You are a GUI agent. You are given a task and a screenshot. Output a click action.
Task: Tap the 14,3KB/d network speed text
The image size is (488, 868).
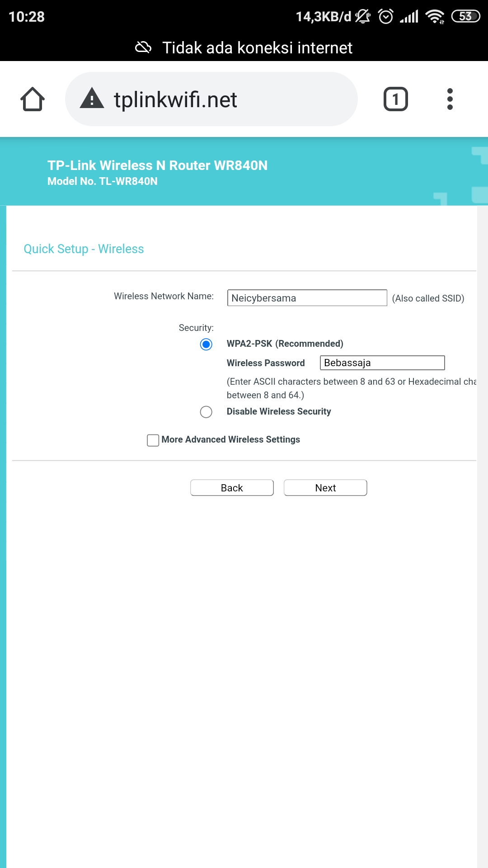tap(324, 17)
